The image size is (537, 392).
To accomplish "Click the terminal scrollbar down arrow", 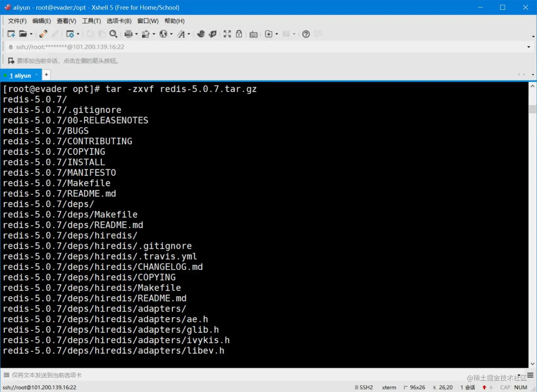I will pos(533,364).
